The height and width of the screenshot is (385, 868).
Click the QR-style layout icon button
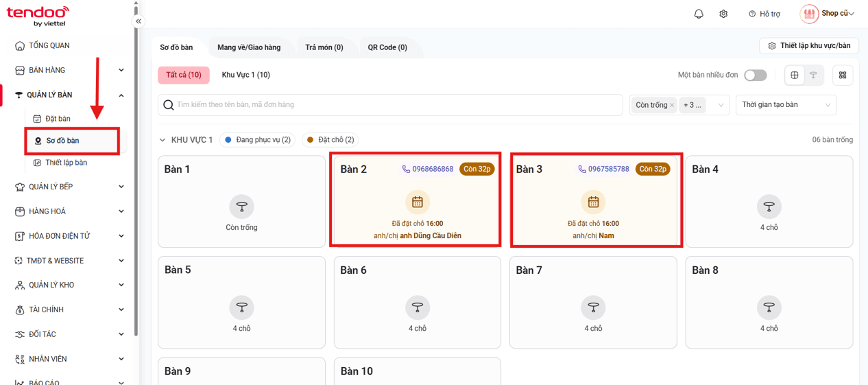[843, 75]
